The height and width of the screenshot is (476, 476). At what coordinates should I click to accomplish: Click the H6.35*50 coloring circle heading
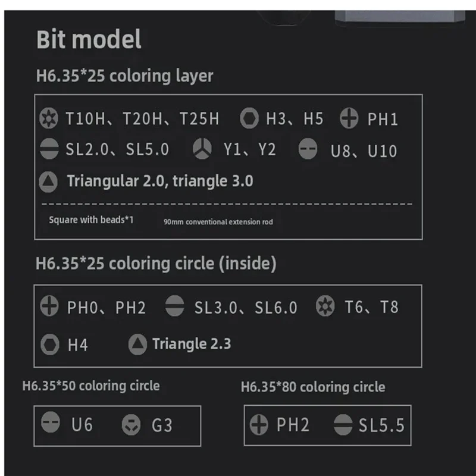pyautogui.click(x=91, y=386)
